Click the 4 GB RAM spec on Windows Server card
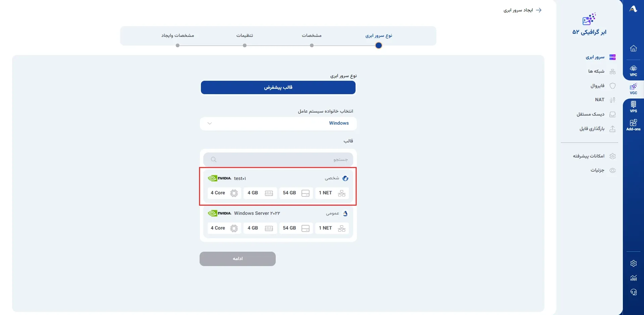Screen dimensions: 644x315 click(x=260, y=228)
